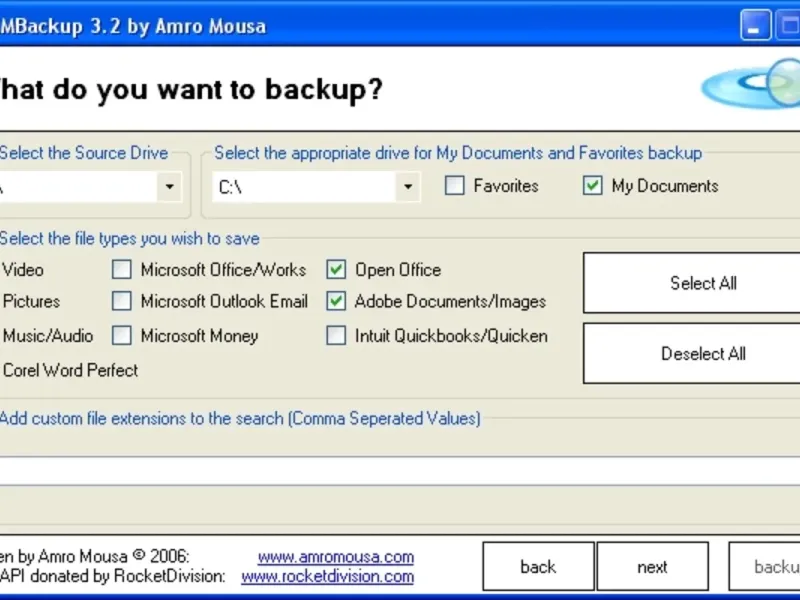Open the Source Drive dropdown
800x600 pixels.
[169, 187]
